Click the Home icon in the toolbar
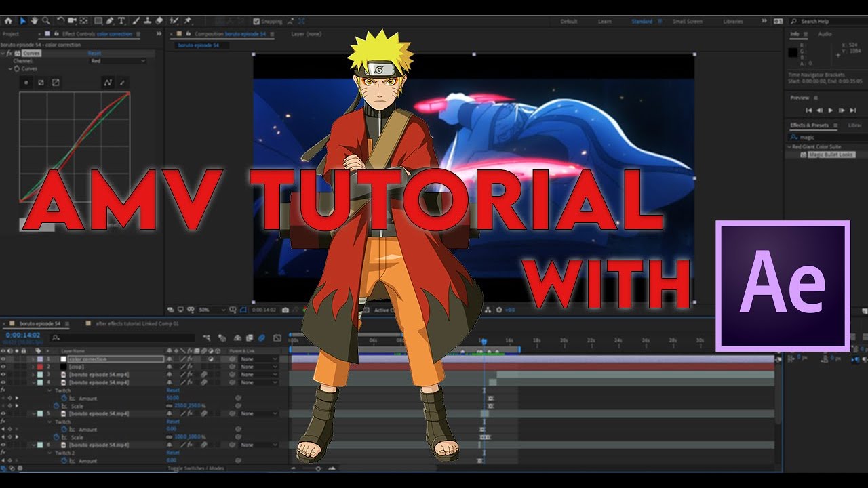The width and height of the screenshot is (868, 488). [8, 21]
